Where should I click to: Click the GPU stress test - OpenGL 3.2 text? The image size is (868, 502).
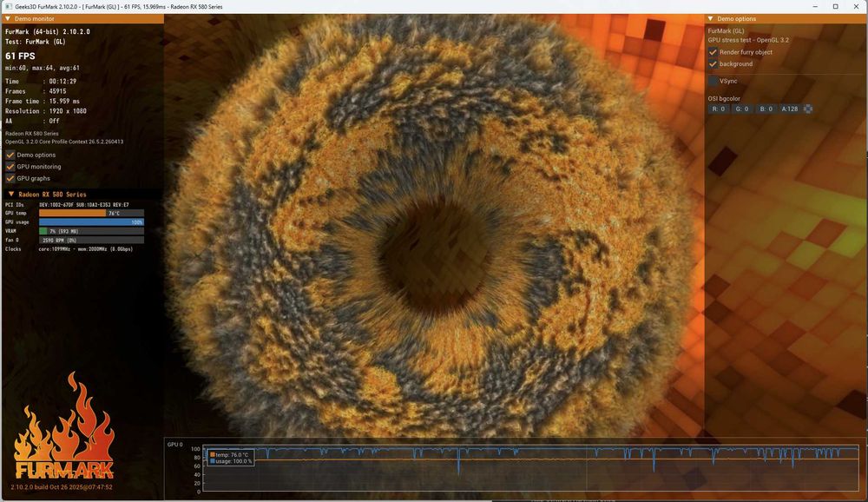coord(748,40)
